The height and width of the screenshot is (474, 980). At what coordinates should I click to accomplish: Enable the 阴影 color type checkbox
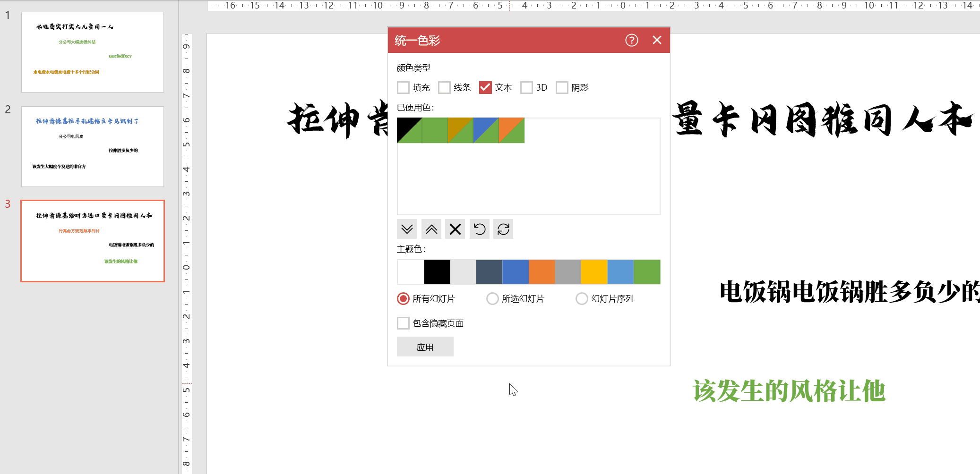tap(562, 88)
